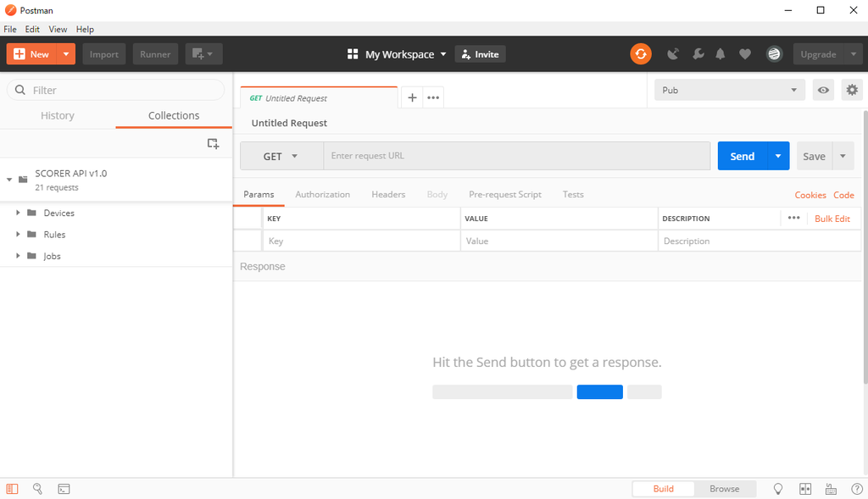The image size is (868, 499).
Task: Open the Cookies link
Action: (810, 195)
